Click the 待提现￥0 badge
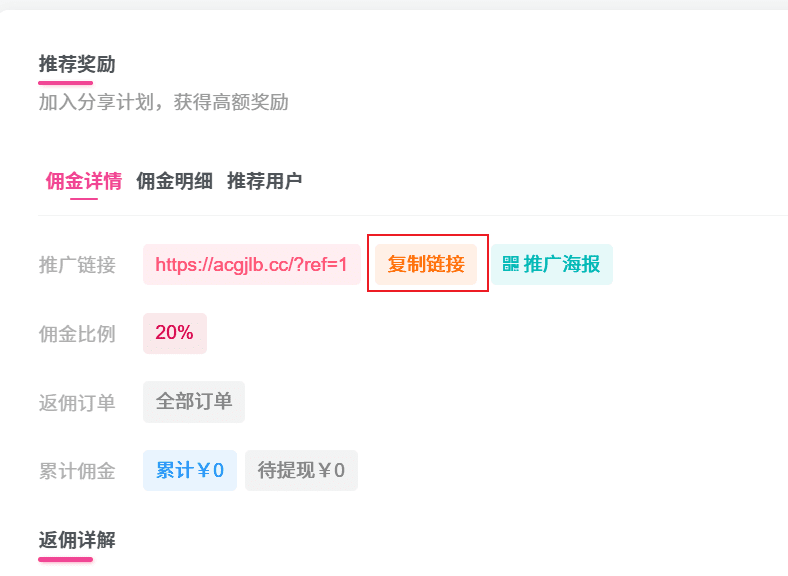788x576 pixels. [301, 470]
